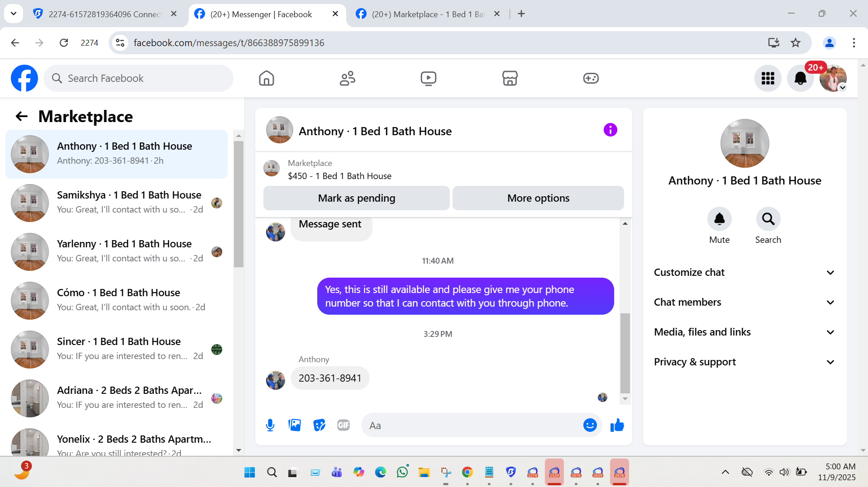Attach a photo using image icon

(295, 425)
